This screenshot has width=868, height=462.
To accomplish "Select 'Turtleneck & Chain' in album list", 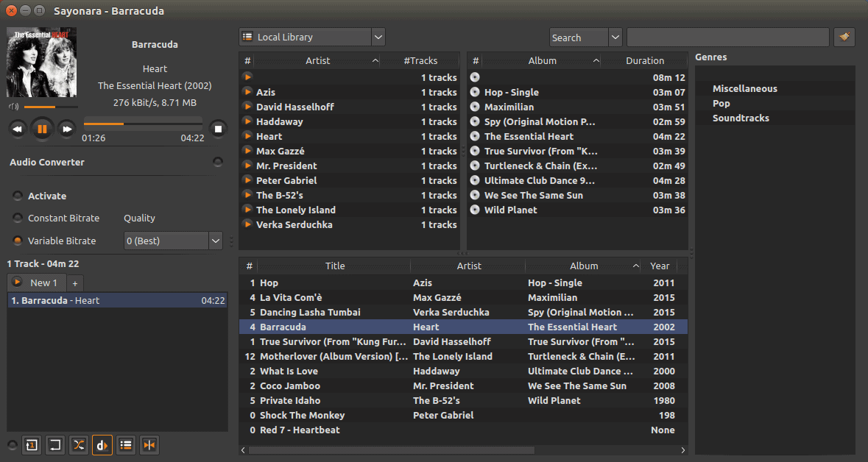I will coord(577,166).
